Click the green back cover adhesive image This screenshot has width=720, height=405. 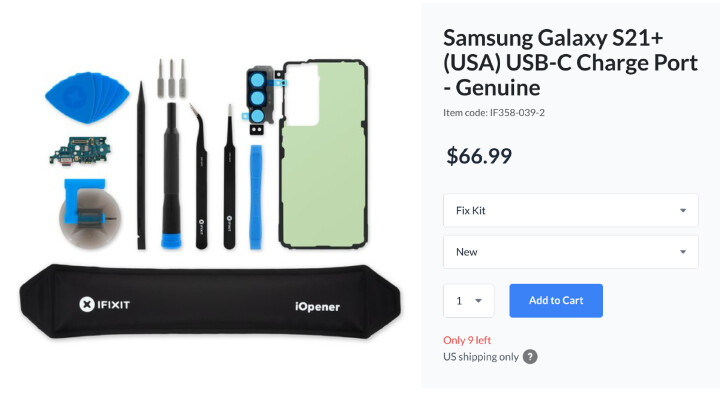pos(324,154)
